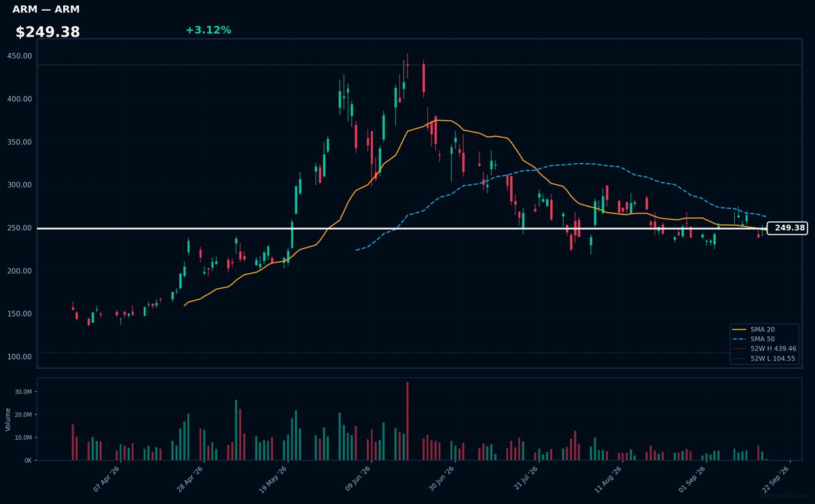Click the 30.0M volume axis label
815x504 pixels.
(23, 392)
